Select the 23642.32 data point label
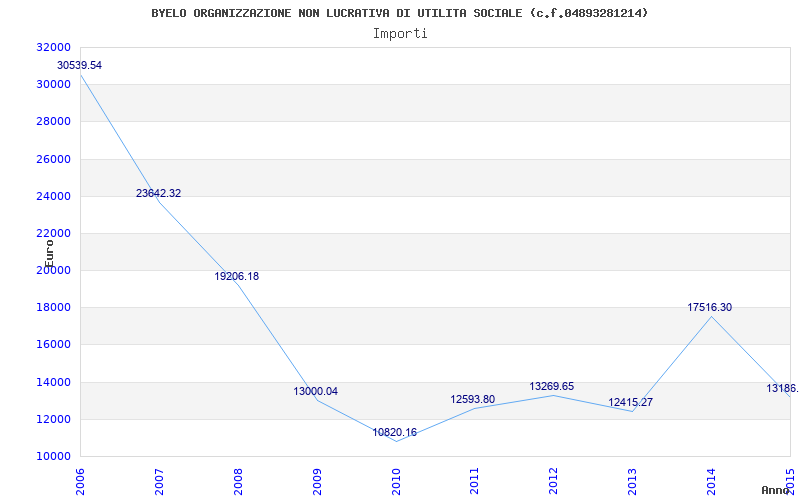This screenshot has height=500, width=800. point(158,193)
